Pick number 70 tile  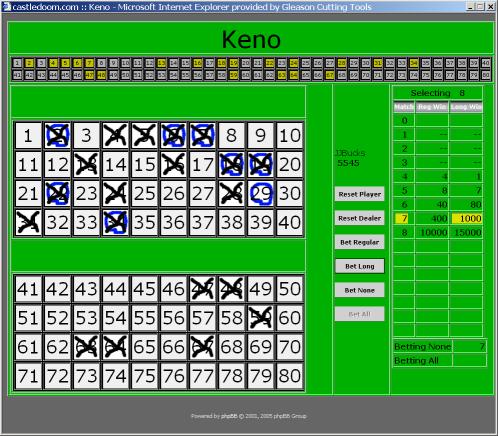[x=290, y=347]
